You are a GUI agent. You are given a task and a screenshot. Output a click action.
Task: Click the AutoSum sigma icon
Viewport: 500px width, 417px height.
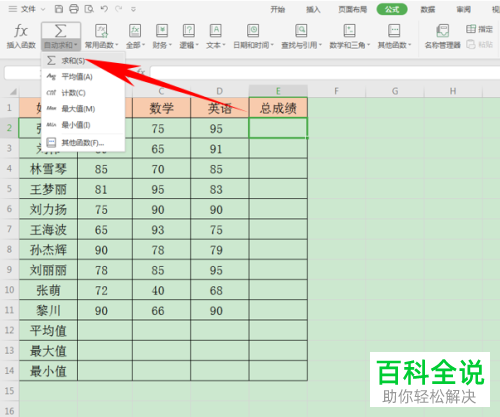coord(61,31)
